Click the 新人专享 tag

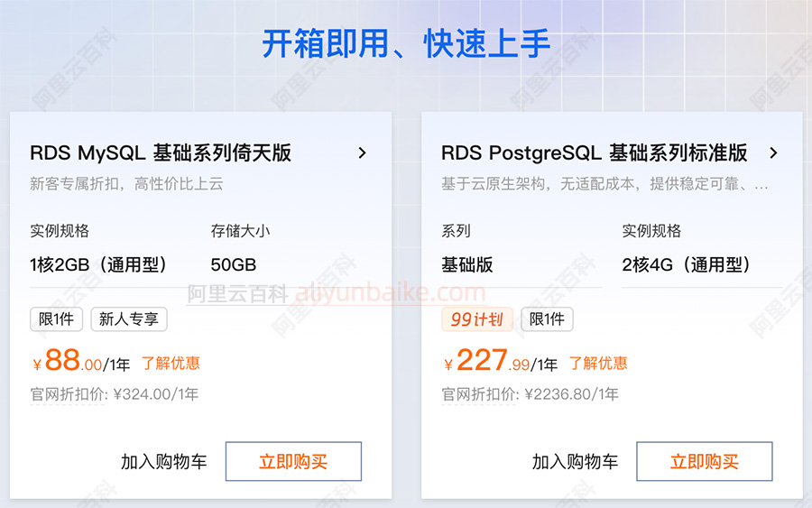[128, 319]
